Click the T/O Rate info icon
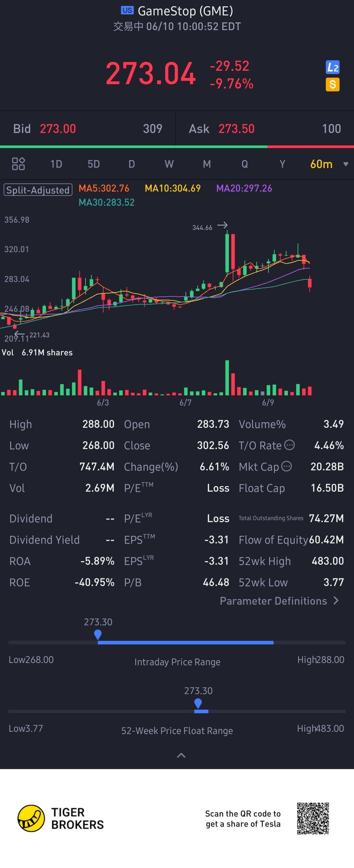 pyautogui.click(x=289, y=445)
